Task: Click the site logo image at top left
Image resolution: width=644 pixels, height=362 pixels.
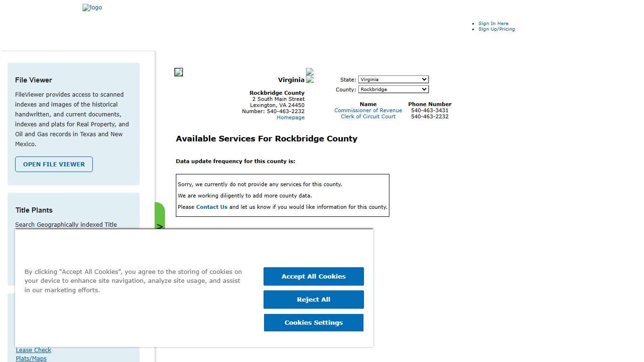Action: point(92,7)
